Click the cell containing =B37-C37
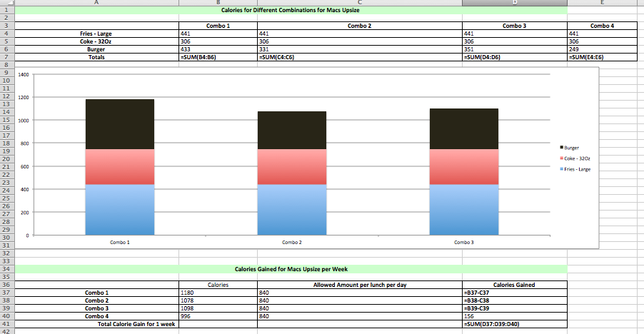This screenshot has width=644, height=334. coord(515,293)
